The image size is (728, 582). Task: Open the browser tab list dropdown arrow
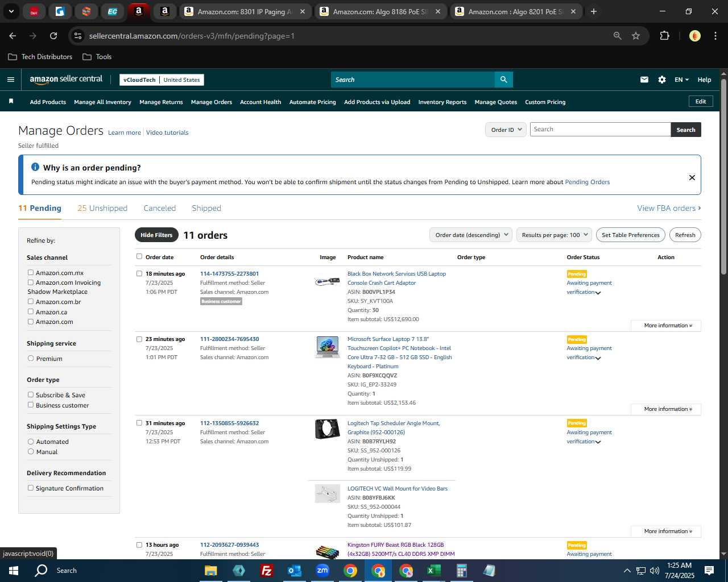coord(11,11)
